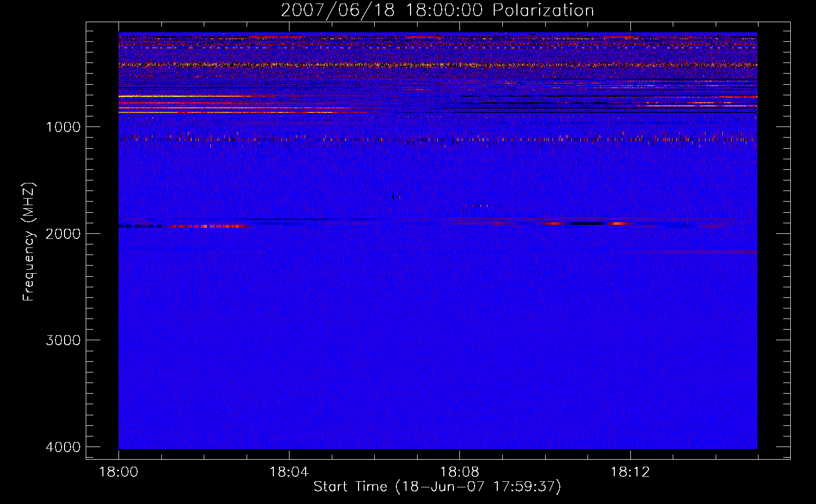The width and height of the screenshot is (816, 504).
Task: Click the "4000" frequency tick label
Action: [63, 447]
